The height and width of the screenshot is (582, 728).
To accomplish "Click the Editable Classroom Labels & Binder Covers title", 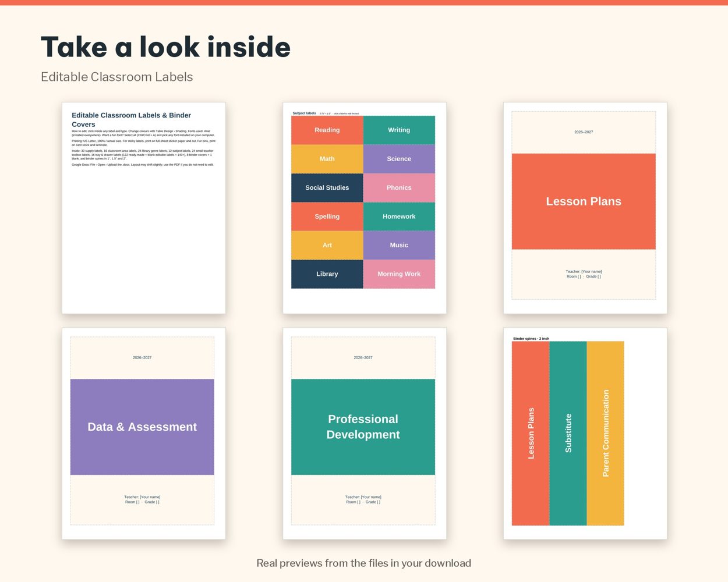I will [x=132, y=120].
